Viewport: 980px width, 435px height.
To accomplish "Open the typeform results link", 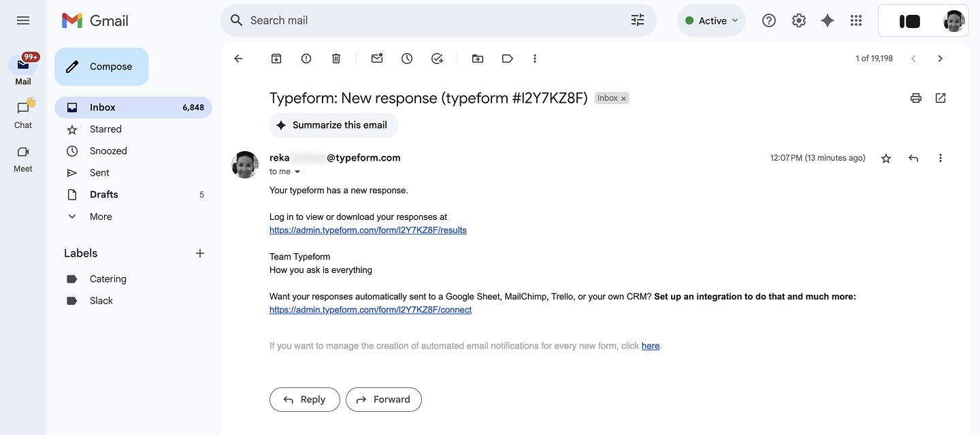I will point(368,230).
